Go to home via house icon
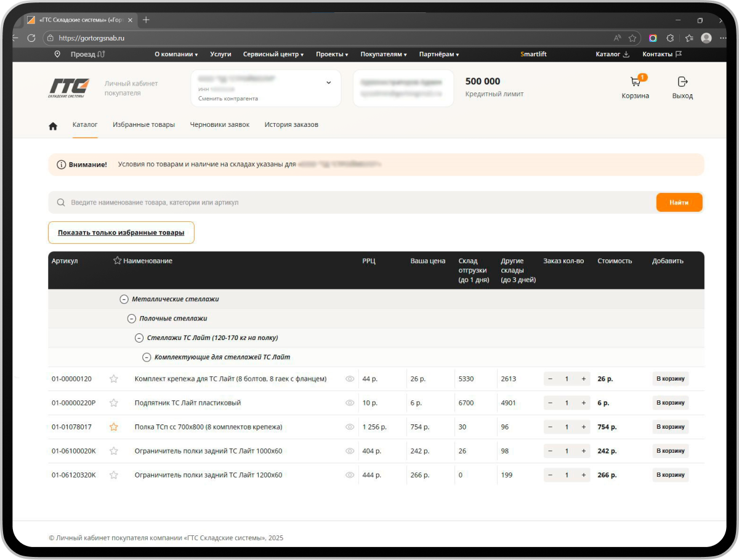The width and height of the screenshot is (739, 560). click(53, 126)
